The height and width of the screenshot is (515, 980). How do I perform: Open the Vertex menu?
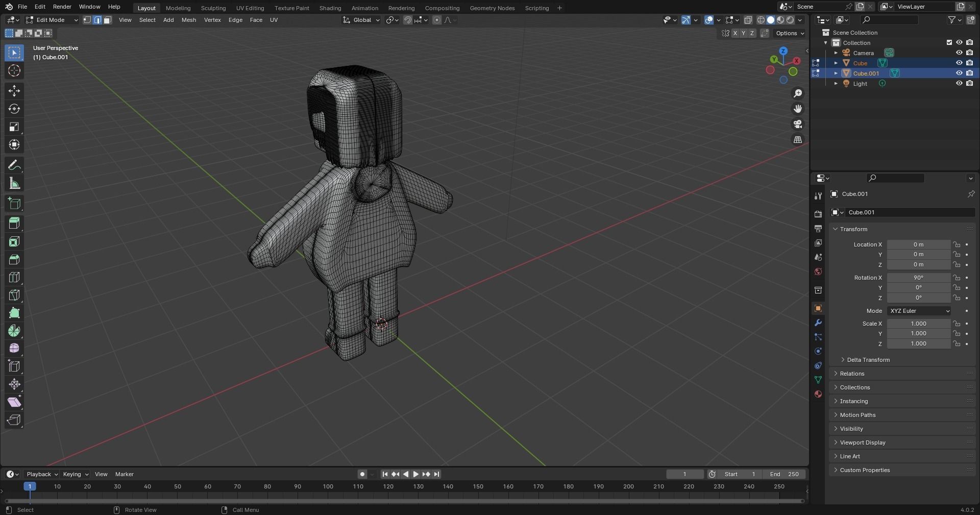pyautogui.click(x=212, y=20)
